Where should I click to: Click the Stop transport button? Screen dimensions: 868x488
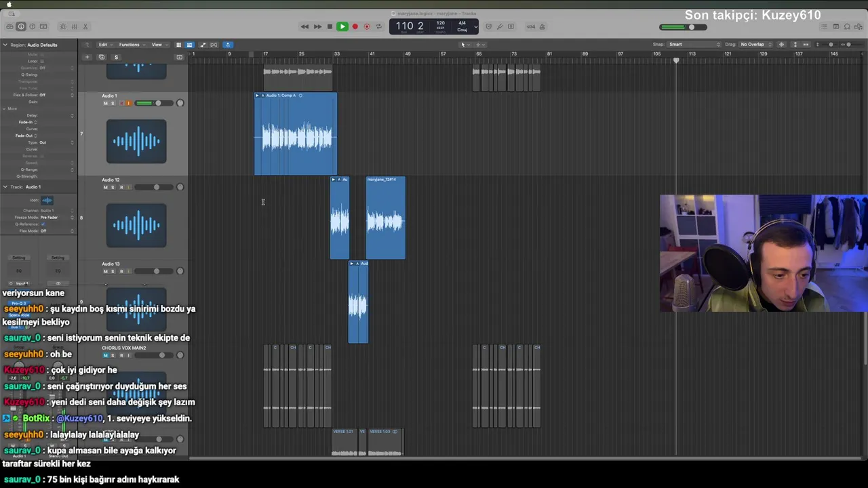pyautogui.click(x=330, y=26)
